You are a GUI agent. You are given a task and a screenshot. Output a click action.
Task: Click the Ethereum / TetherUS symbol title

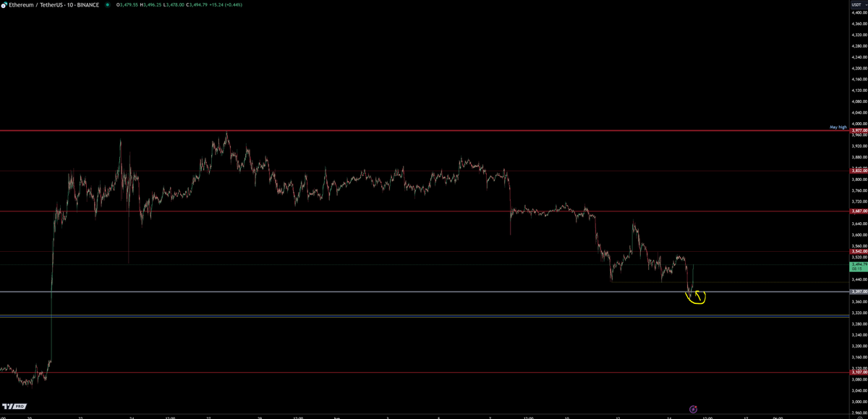[x=54, y=4]
